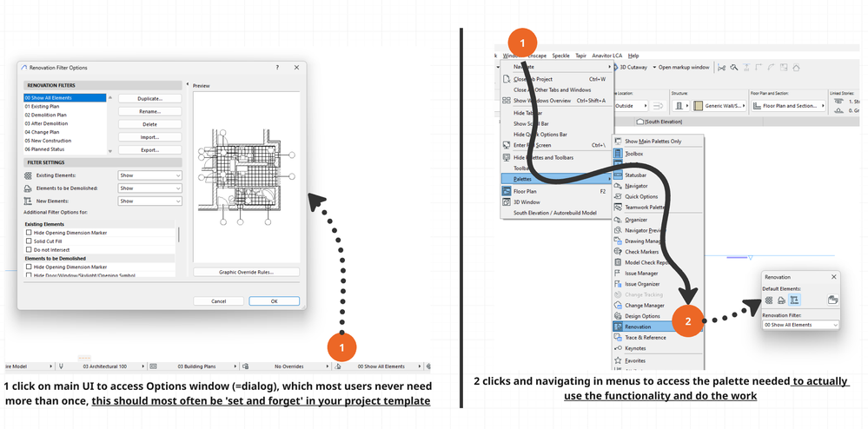
Task: Click the Delete filter button
Action: [150, 124]
